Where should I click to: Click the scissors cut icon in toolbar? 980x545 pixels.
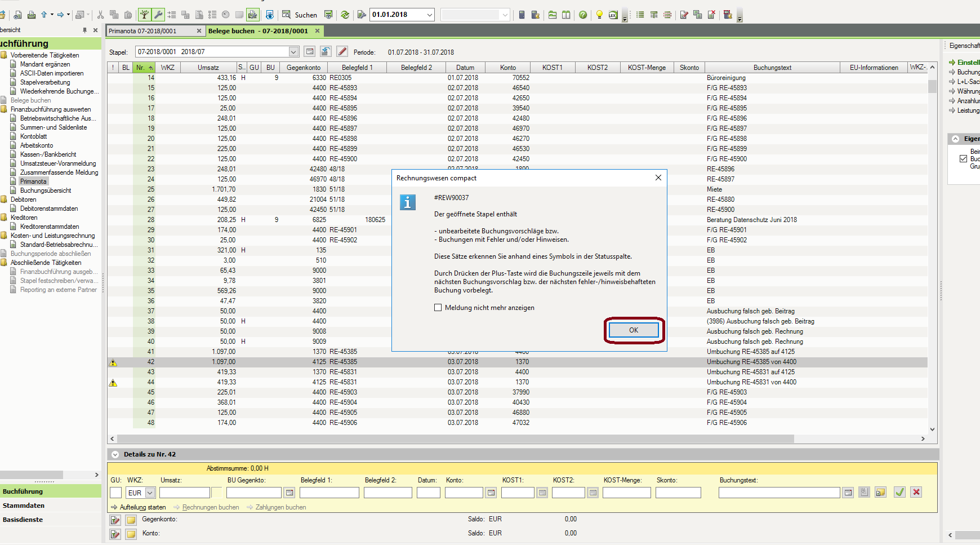pyautogui.click(x=100, y=15)
